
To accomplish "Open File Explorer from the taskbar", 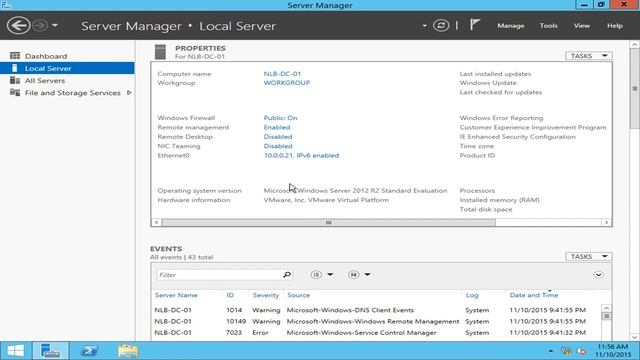I will click(128, 351).
